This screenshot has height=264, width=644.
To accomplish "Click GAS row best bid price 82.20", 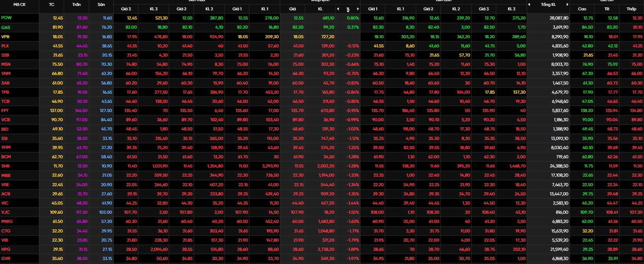I will (x=242, y=27).
